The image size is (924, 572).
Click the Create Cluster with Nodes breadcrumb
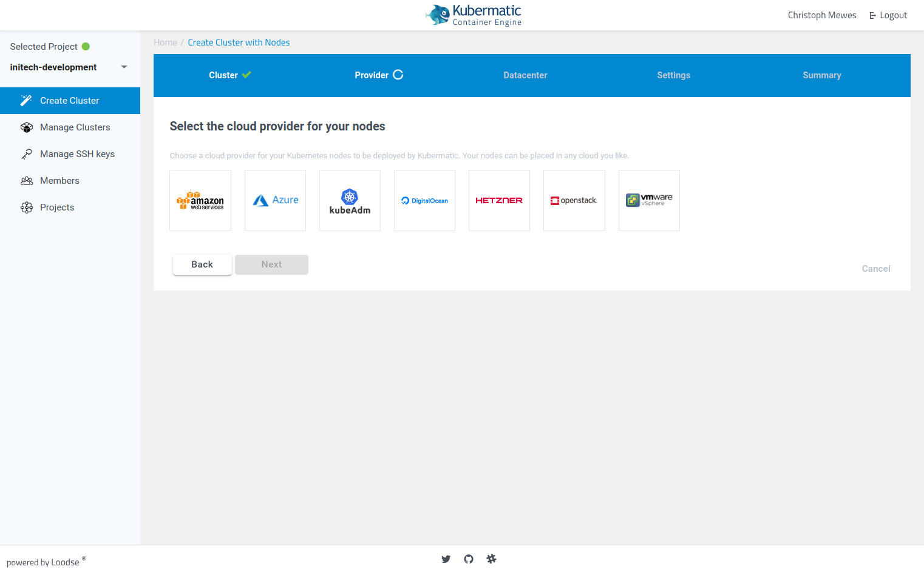pyautogui.click(x=239, y=42)
